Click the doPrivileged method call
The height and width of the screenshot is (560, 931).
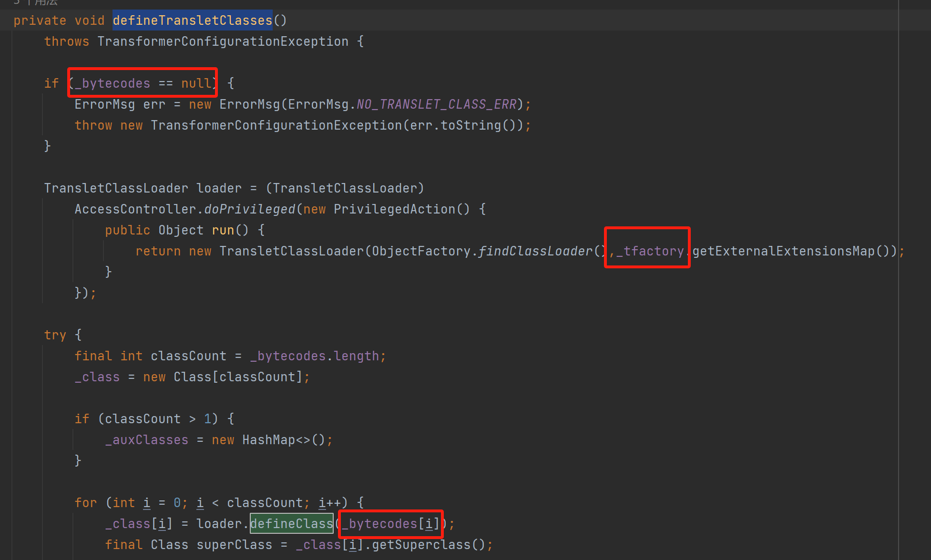(249, 209)
